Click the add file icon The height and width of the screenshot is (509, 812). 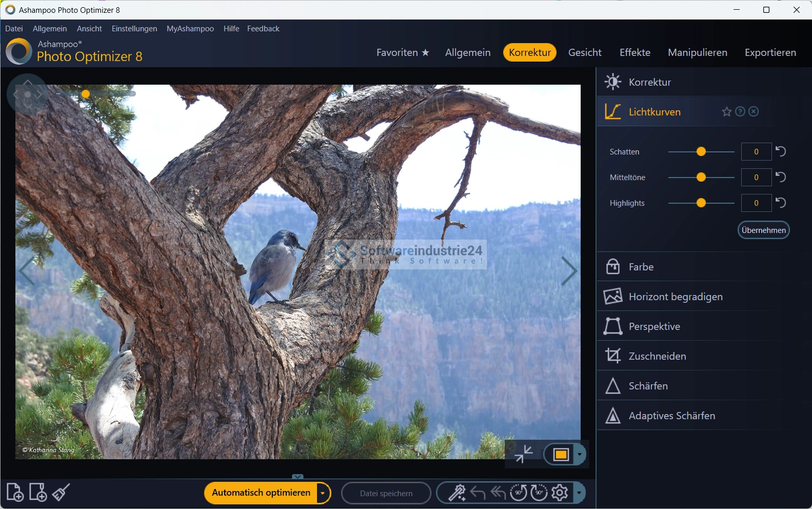[x=15, y=493]
